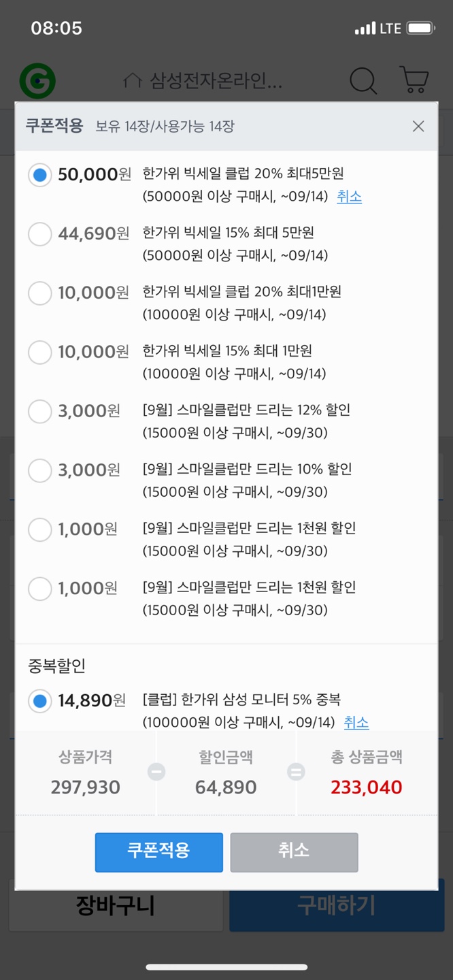
Task: Tap the 구매하기 purchase button
Action: (337, 906)
